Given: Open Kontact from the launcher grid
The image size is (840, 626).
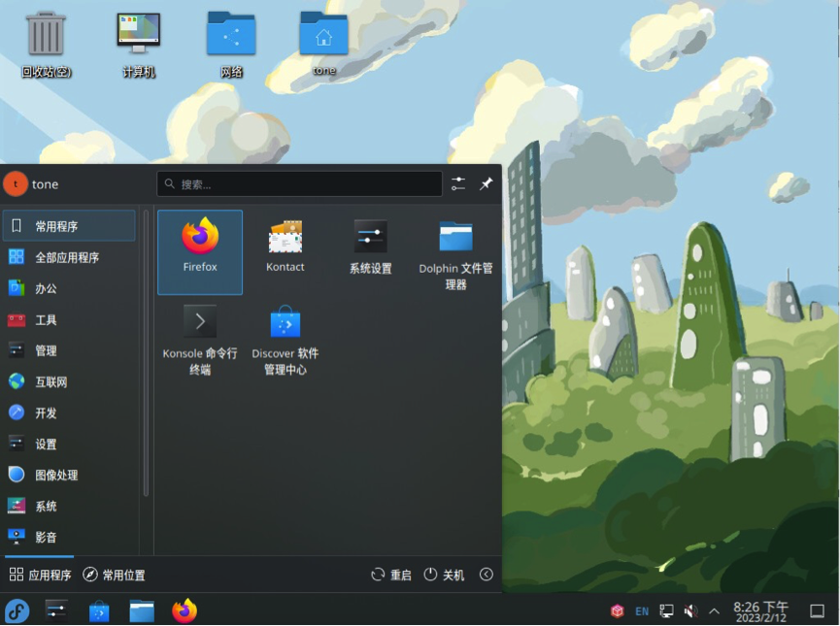Looking at the screenshot, I should click(285, 251).
